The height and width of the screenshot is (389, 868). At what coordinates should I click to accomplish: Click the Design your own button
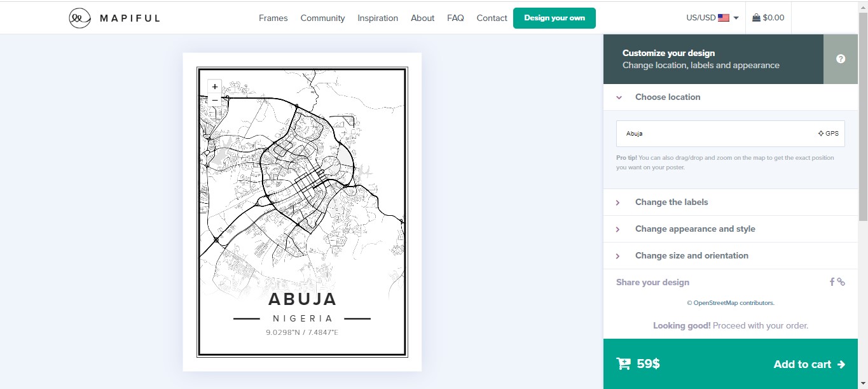pos(554,18)
